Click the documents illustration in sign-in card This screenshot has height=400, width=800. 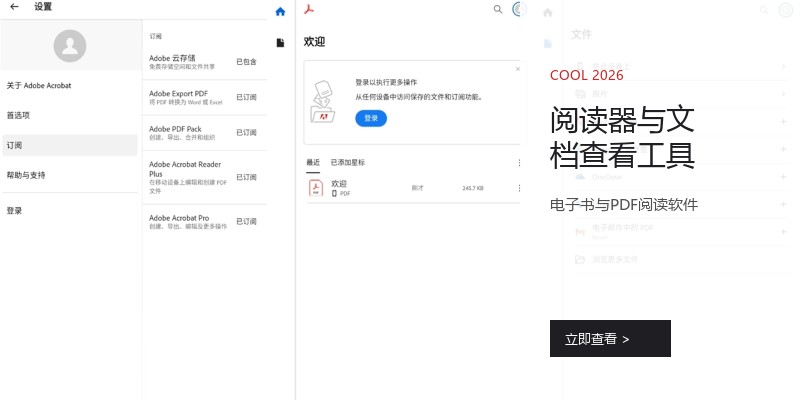coord(322,102)
